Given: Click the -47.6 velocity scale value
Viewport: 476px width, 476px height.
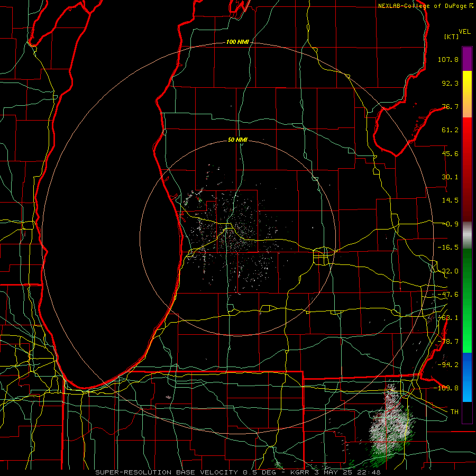Looking at the screenshot, I should 448,295.
